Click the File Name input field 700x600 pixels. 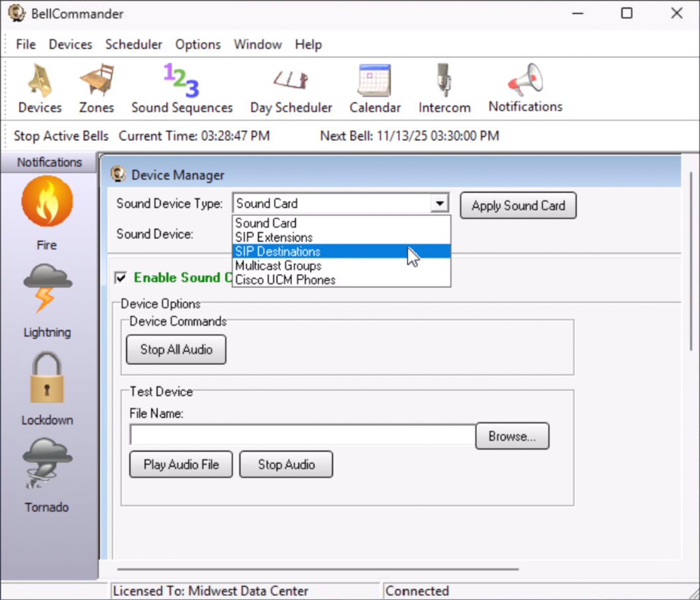303,436
